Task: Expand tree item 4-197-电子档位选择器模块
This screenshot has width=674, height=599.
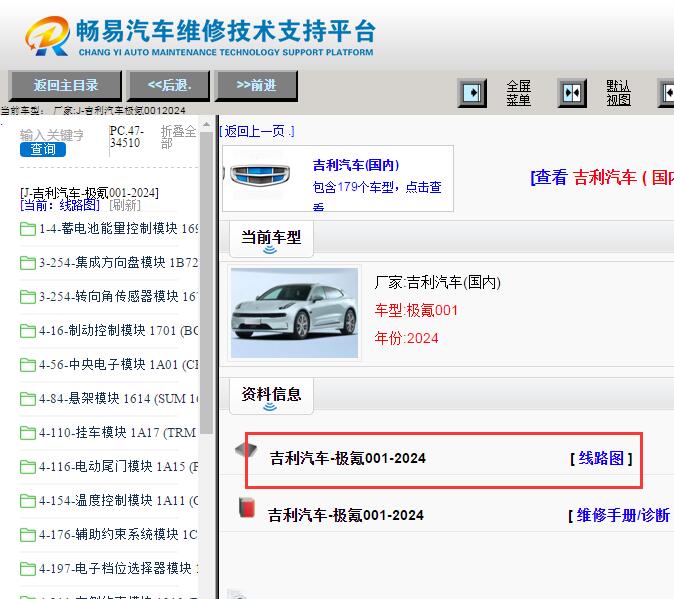Action: [x=119, y=568]
